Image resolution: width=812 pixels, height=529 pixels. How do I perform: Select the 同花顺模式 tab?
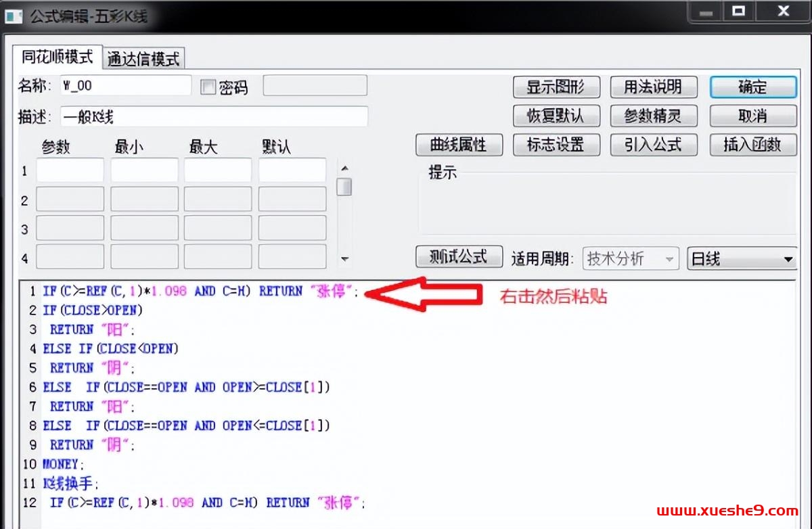tap(56, 57)
